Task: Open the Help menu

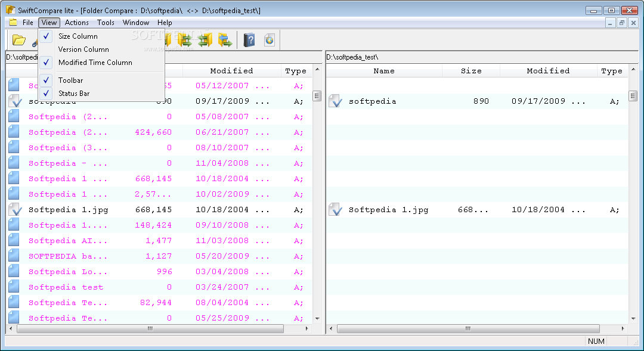Action: 165,23
